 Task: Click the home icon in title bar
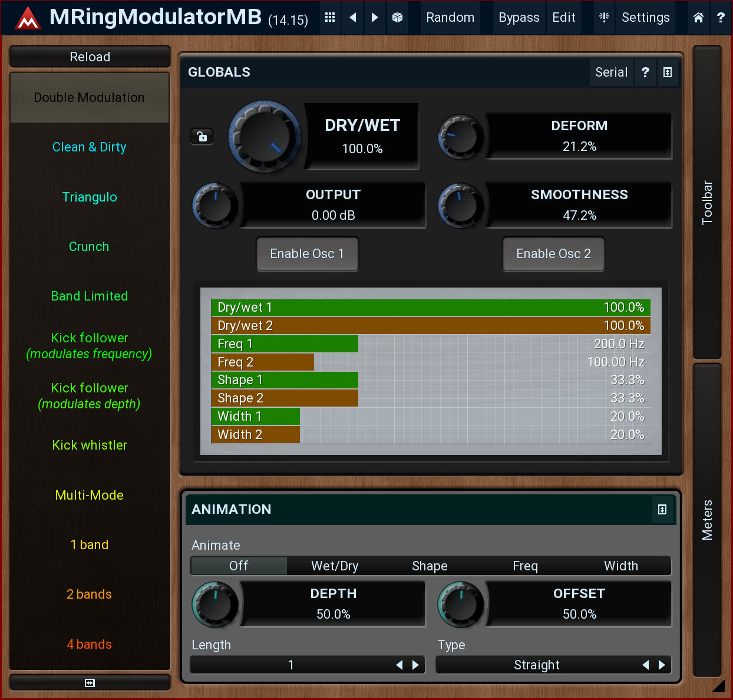[x=698, y=18]
